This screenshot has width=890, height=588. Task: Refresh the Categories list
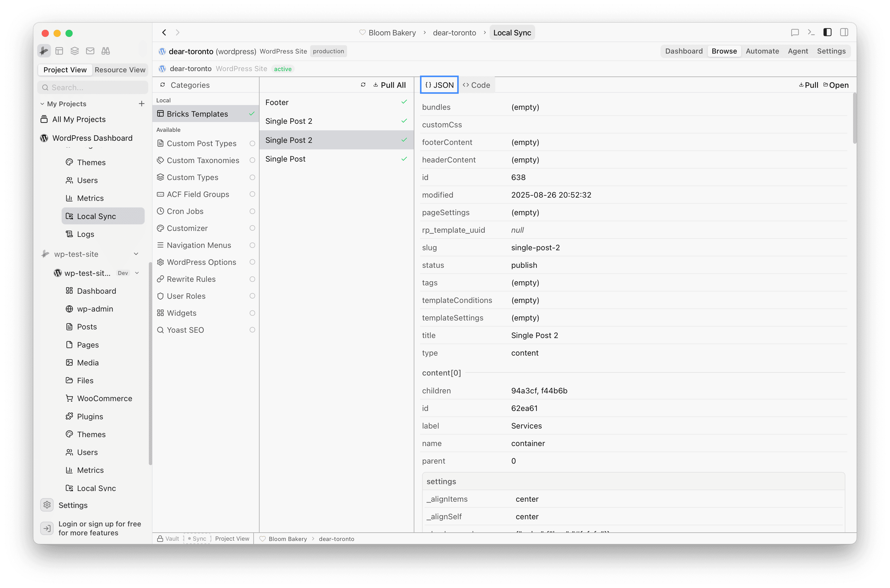tap(163, 85)
